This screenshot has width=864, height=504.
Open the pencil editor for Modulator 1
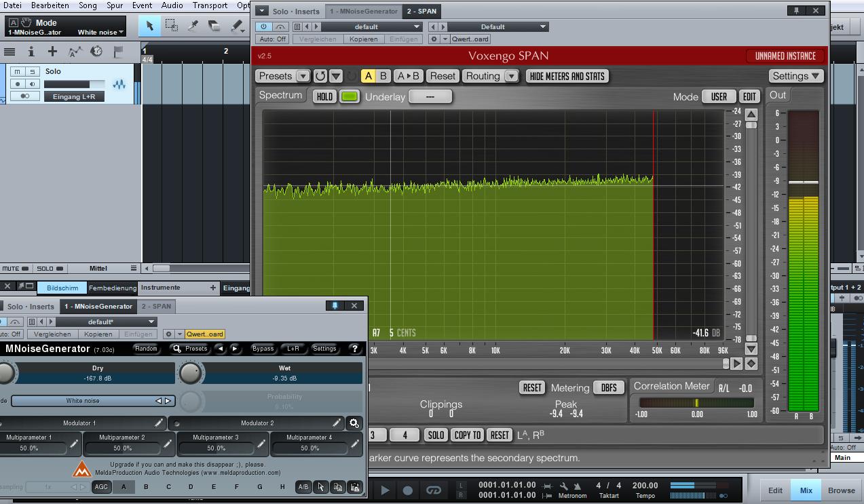coord(159,423)
